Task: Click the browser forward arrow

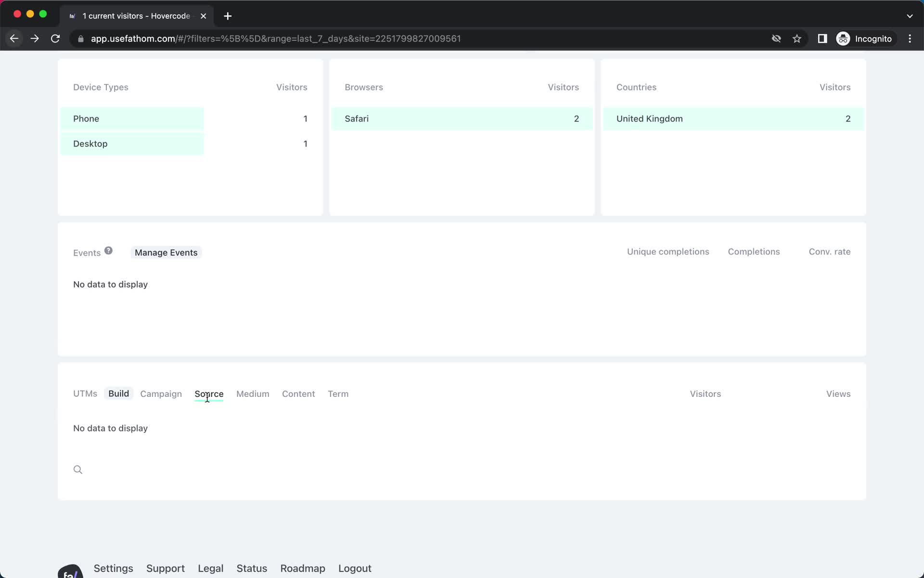Action: [x=35, y=39]
